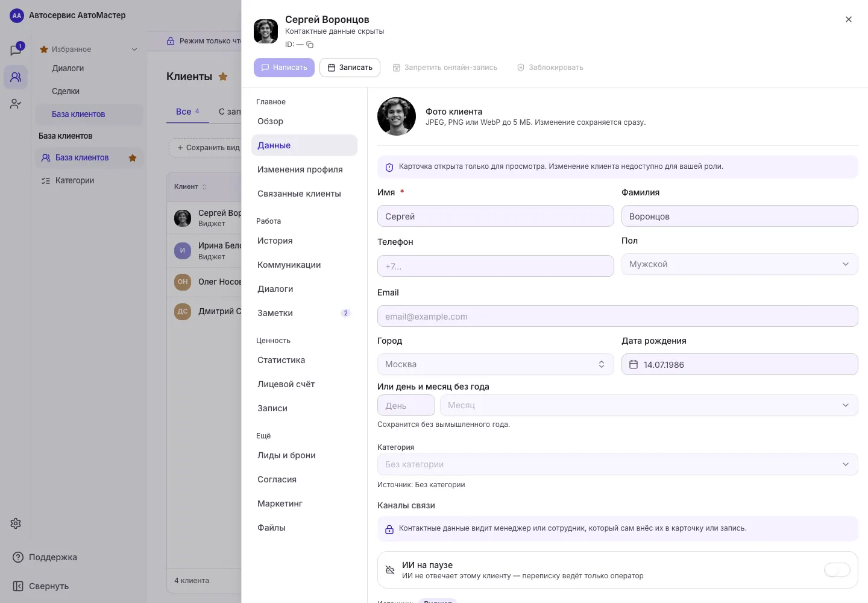868x603 pixels.
Task: Open the Пол dropdown showing Мужской
Action: (740, 264)
